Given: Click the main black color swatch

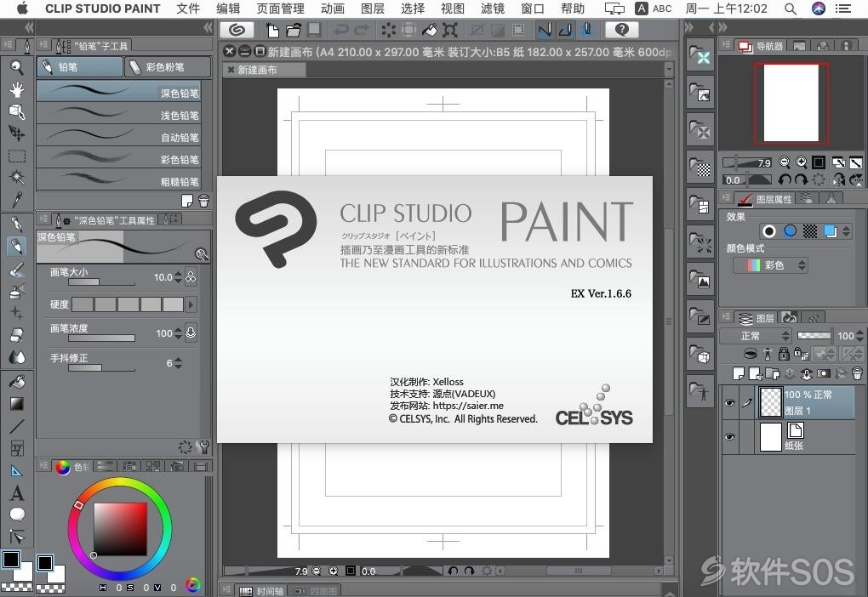Looking at the screenshot, I should 10,560.
